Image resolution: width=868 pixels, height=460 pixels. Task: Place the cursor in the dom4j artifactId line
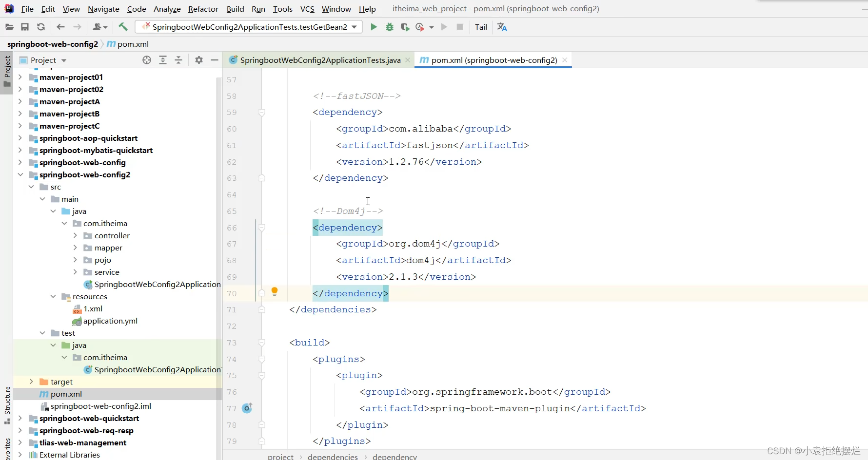(423, 260)
